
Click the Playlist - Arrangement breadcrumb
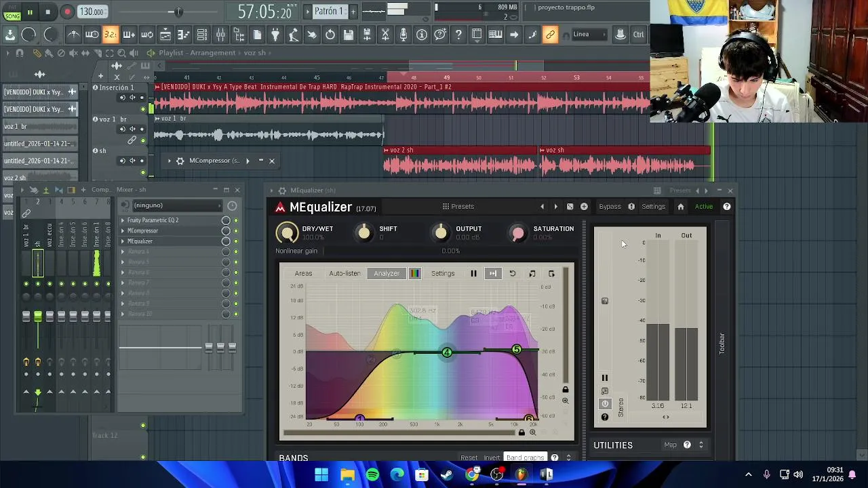pos(197,53)
